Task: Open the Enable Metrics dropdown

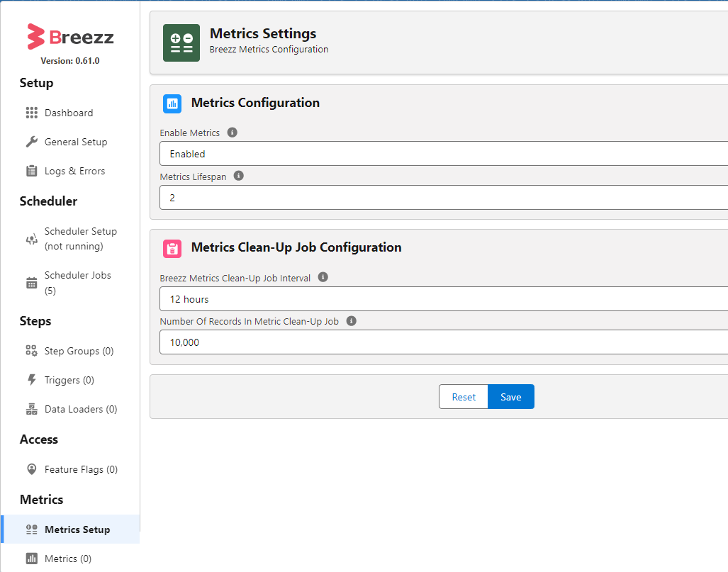Action: (439, 154)
